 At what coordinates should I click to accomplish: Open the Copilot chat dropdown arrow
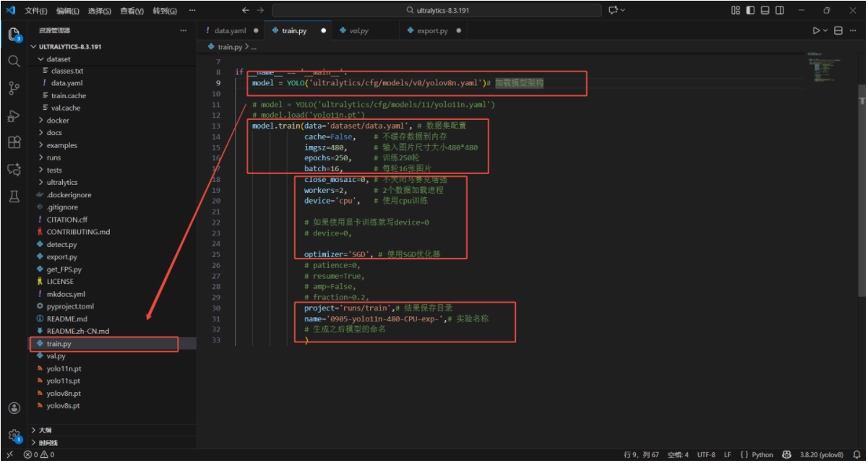(x=623, y=10)
